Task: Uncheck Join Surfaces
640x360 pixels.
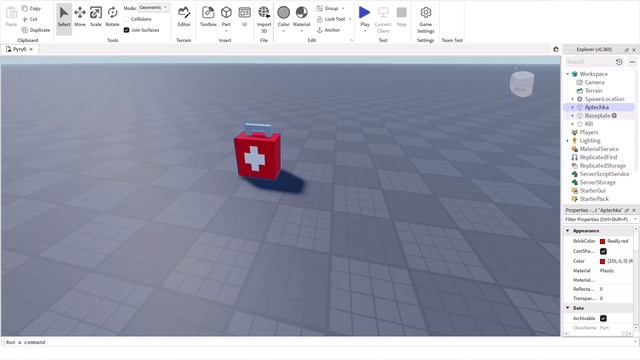Action: point(127,30)
